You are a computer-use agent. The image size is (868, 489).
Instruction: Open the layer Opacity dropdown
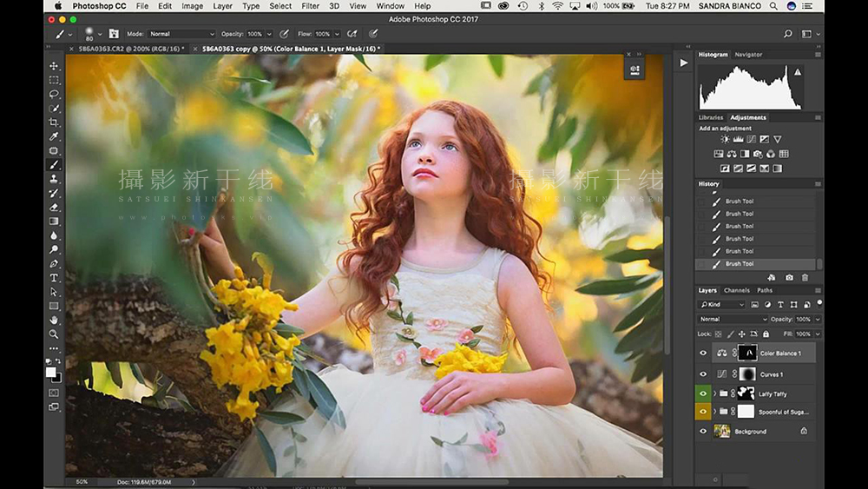coord(818,319)
